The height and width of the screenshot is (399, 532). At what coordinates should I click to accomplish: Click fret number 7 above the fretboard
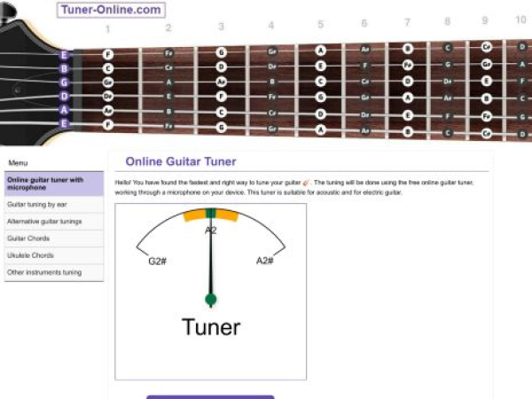tap(407, 22)
